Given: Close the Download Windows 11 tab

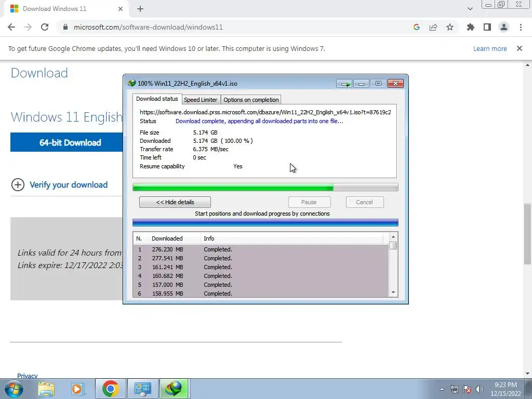Looking at the screenshot, I should click(121, 9).
